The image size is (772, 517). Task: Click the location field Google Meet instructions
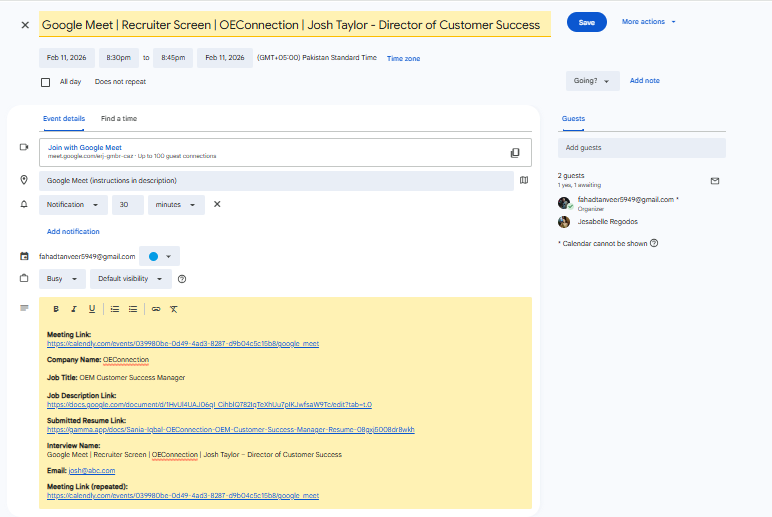(276, 181)
